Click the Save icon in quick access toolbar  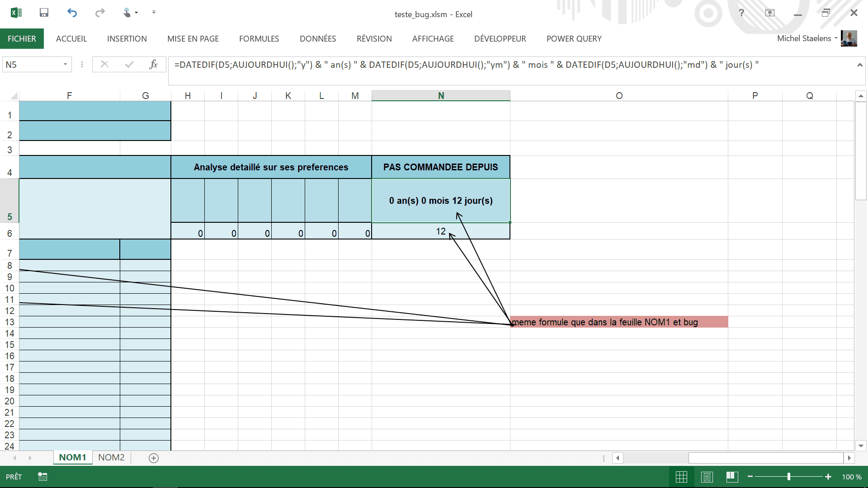tap(44, 13)
